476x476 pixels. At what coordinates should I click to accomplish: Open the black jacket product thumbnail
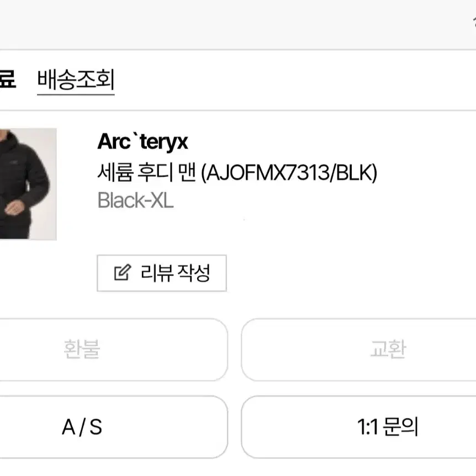pyautogui.click(x=28, y=184)
